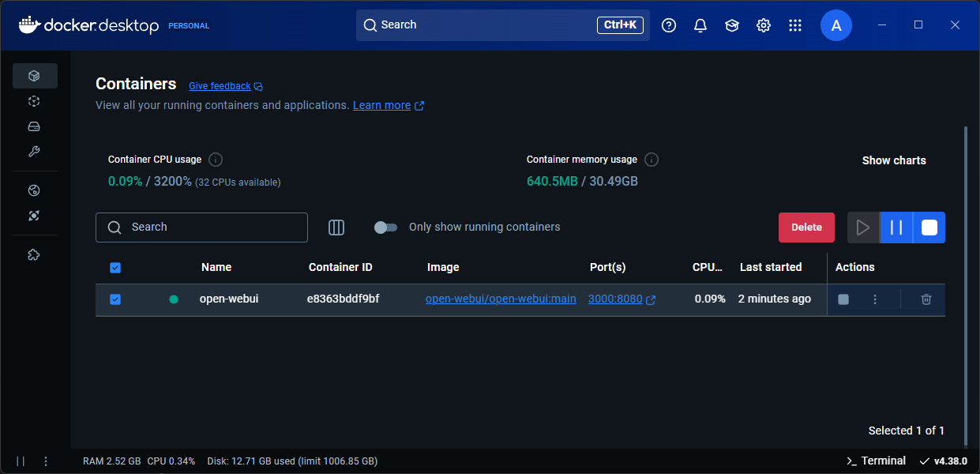Click the 'open-webui' container name
The width and height of the screenshot is (980, 474).
(229, 299)
